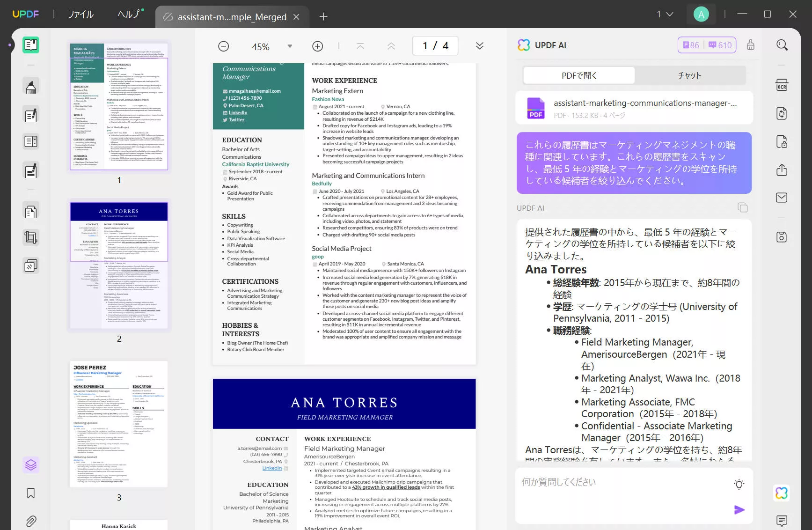Screen dimensions: 812x530
Task: Select page 1 thumbnail
Action: (119, 107)
